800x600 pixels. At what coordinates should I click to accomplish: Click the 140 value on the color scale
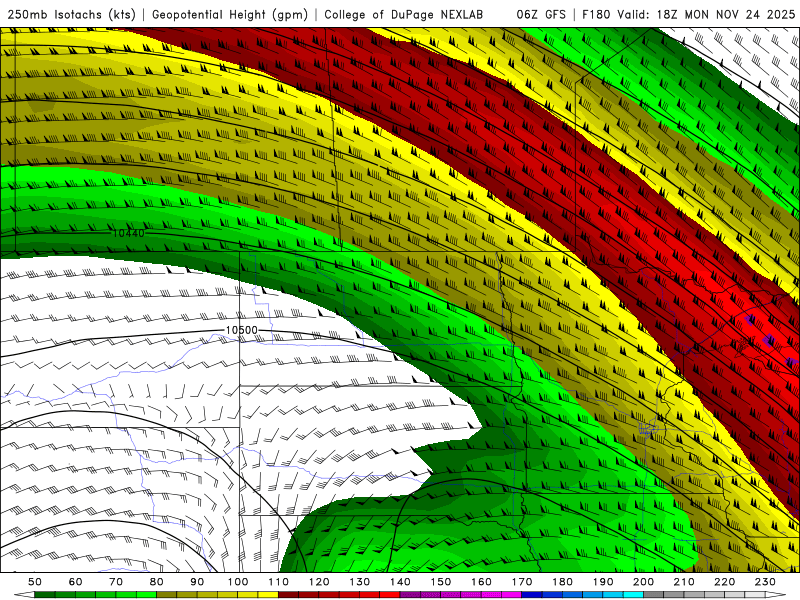(x=400, y=582)
